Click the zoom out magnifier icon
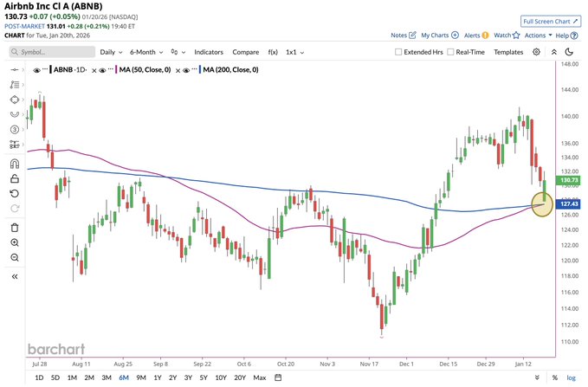 click(x=15, y=257)
